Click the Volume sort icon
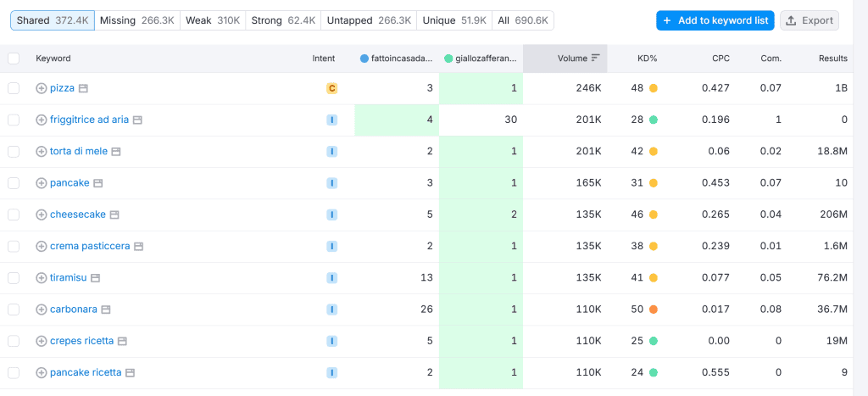Viewport: 868px width, 396px height. click(596, 58)
